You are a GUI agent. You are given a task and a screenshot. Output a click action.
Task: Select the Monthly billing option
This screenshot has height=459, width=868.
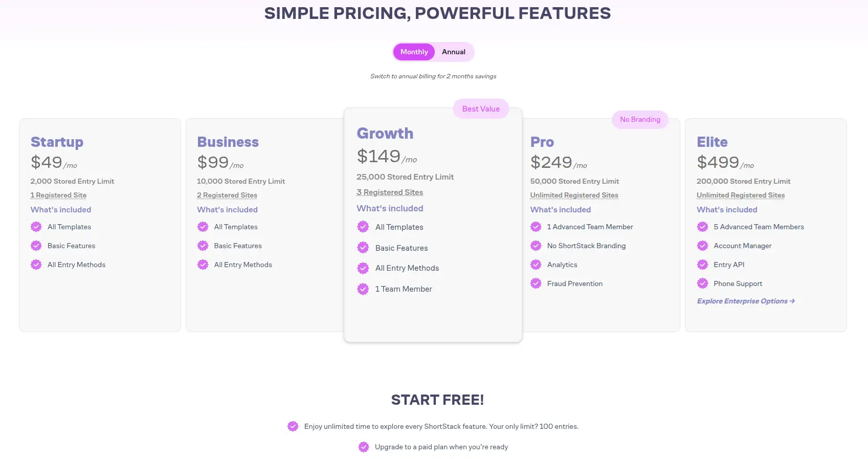tap(413, 52)
